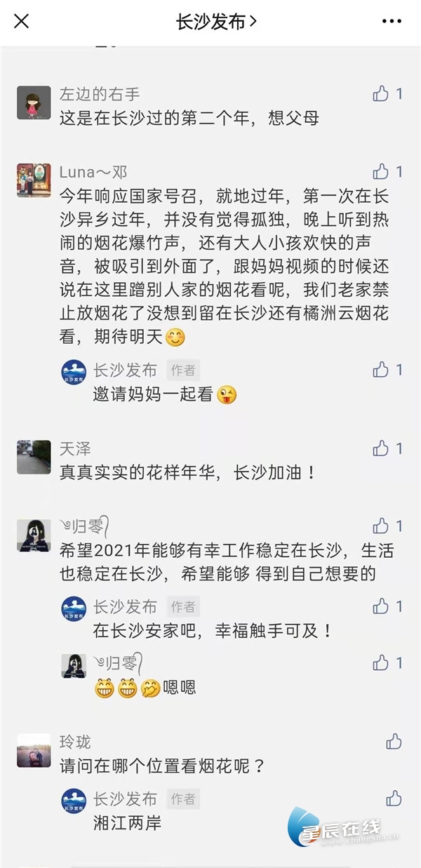Viewport: 421px width, 868px height.
Task: Like 归零's "嗯嗯" reply
Action: [x=381, y=662]
